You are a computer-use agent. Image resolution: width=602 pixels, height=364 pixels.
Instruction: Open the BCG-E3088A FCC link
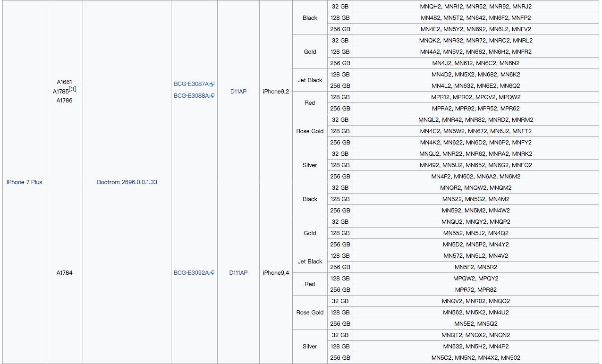[x=191, y=96]
